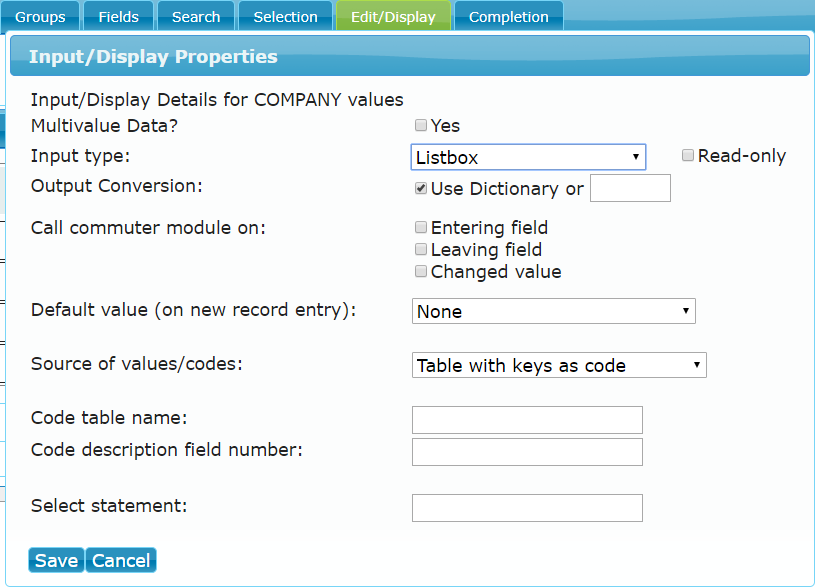
Task: Expand the Default value dropdown
Action: tap(554, 311)
